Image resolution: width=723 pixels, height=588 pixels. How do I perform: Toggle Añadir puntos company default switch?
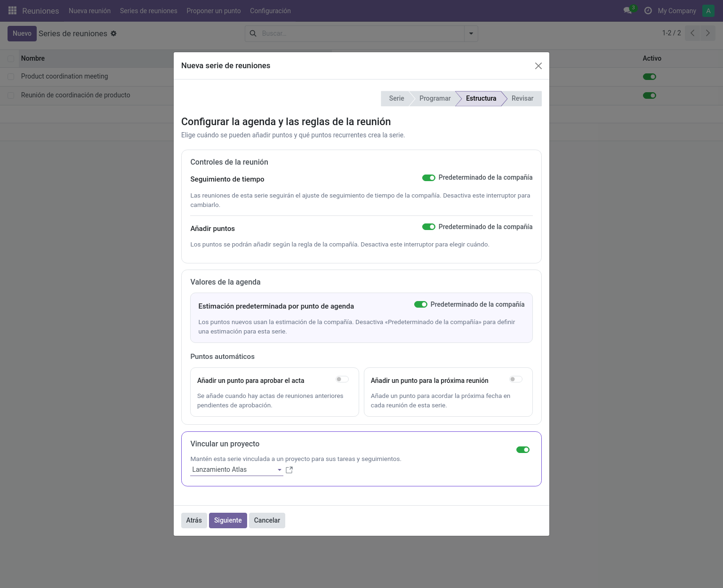tap(429, 227)
